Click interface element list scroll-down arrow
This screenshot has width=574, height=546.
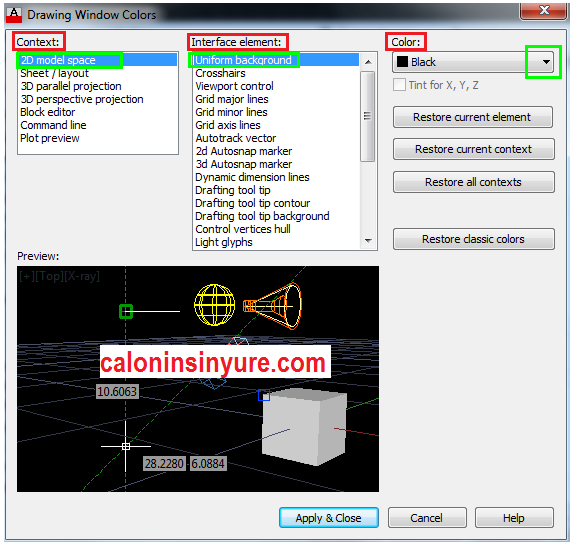[x=368, y=240]
